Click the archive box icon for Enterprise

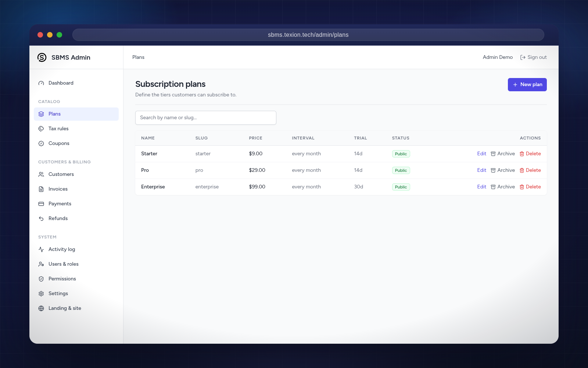pos(493,187)
